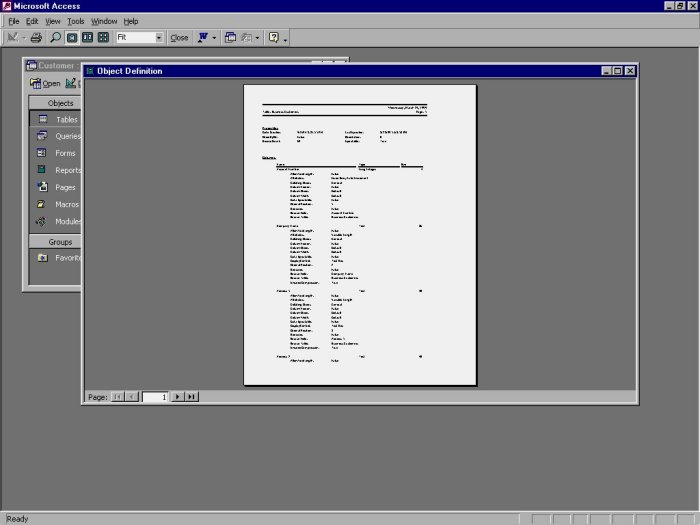700x525 pixels.
Task: Switch to One Page view
Action: pyautogui.click(x=72, y=38)
